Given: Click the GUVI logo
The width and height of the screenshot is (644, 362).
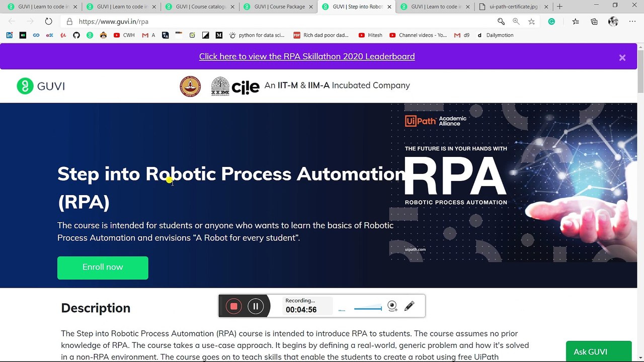Looking at the screenshot, I should coord(41,86).
